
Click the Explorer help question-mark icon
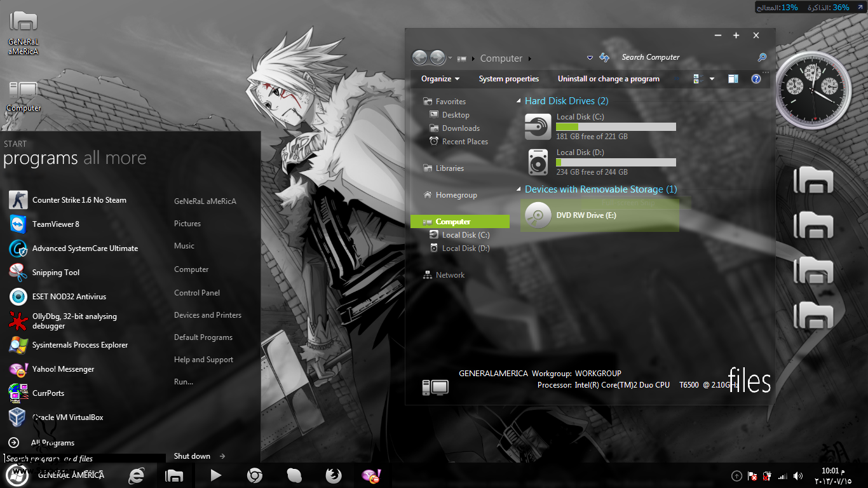coord(756,79)
